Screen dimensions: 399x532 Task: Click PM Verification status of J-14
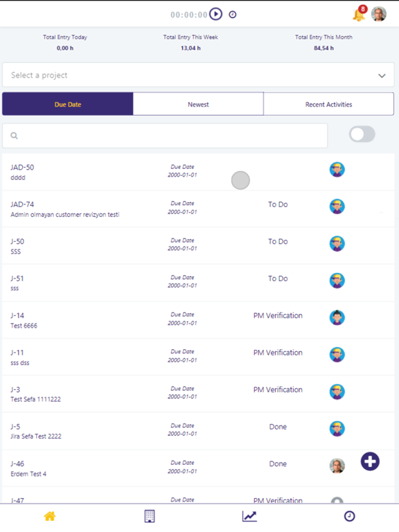coord(278,316)
